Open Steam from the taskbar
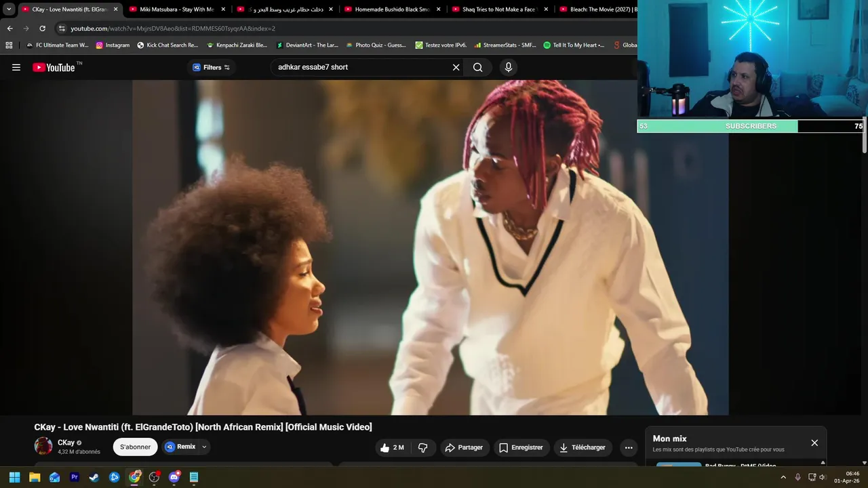868x488 pixels. coord(94,477)
